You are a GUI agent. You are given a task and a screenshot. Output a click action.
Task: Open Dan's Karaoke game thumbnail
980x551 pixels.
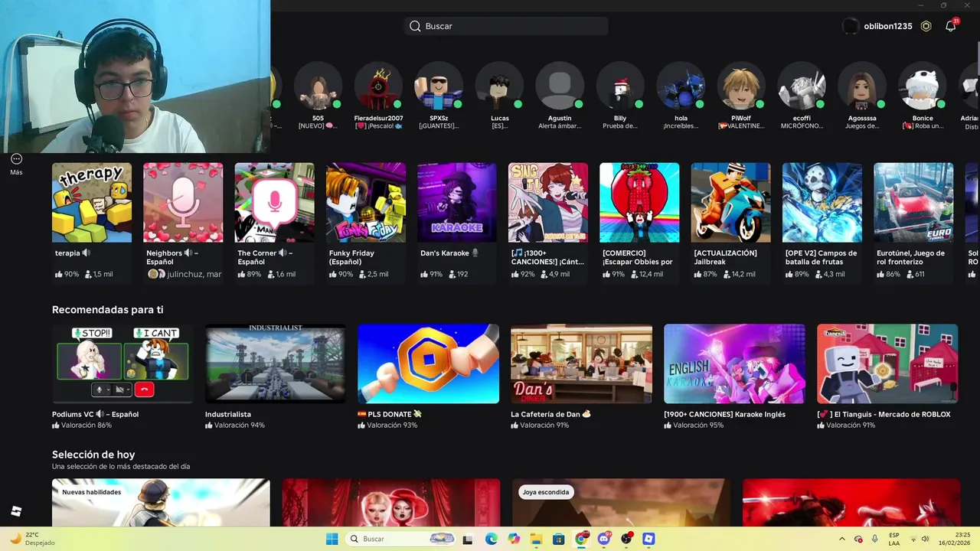click(457, 203)
